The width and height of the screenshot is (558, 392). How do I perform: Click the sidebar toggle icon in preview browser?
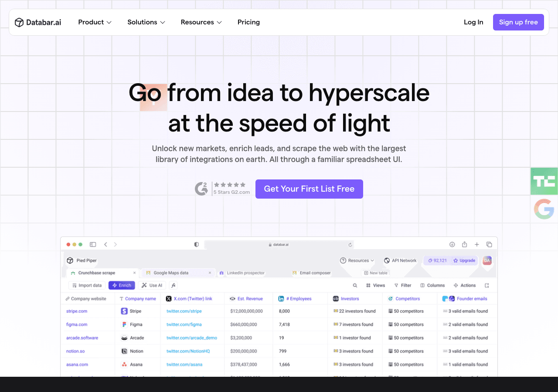[93, 244]
